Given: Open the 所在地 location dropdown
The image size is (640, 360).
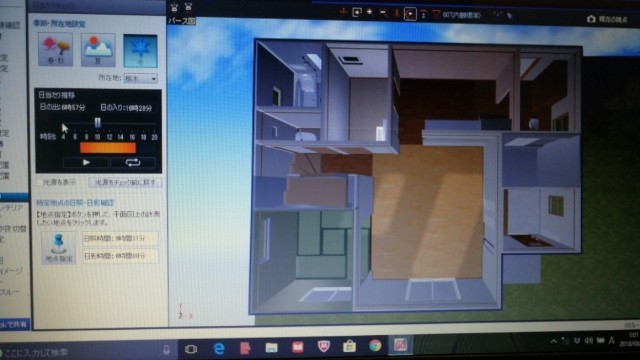Looking at the screenshot, I should (141, 78).
